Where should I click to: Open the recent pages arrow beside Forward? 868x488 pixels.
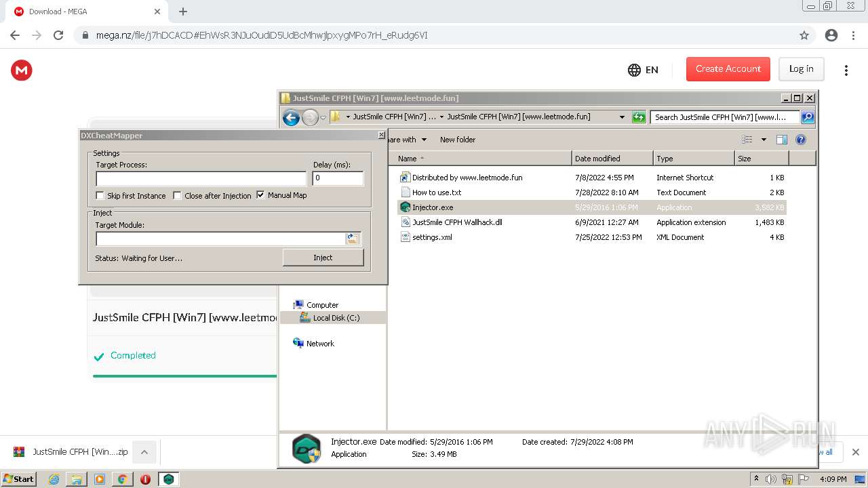[x=323, y=117]
